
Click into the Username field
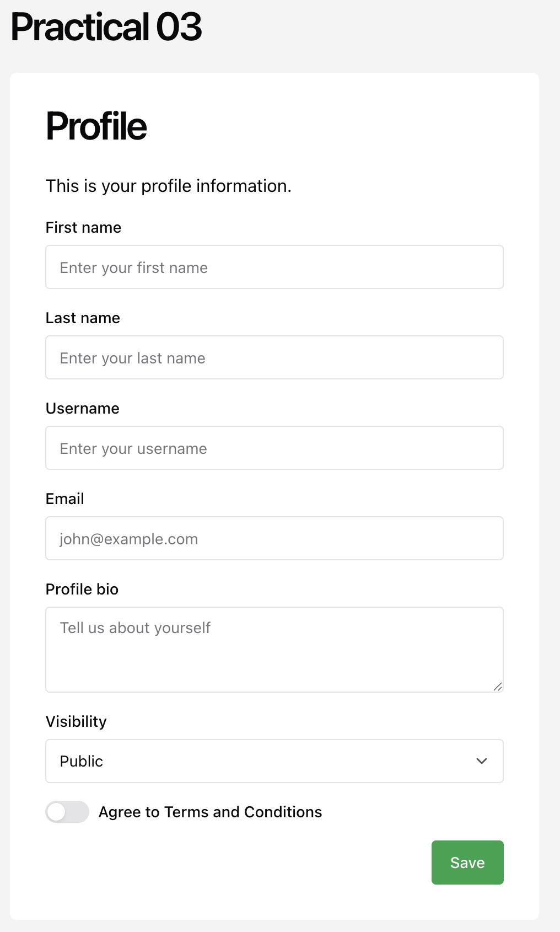pos(274,448)
